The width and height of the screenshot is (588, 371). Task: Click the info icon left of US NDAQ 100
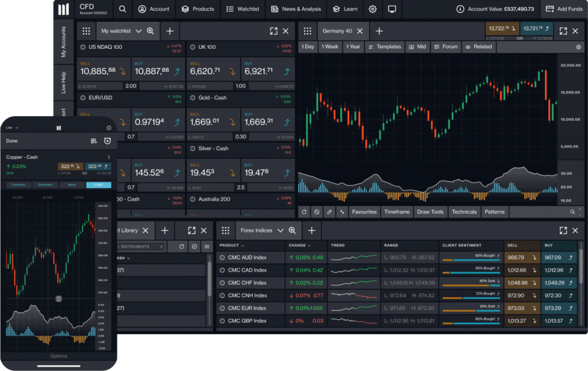[83, 47]
